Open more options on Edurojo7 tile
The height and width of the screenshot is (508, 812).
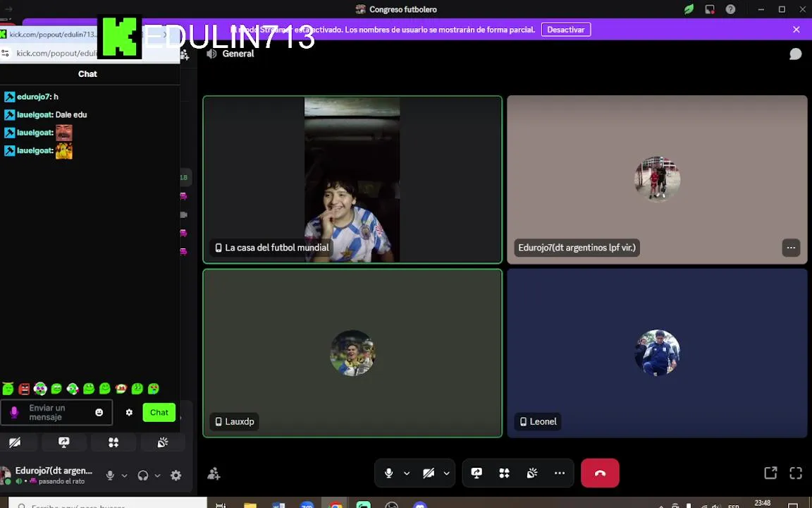(x=791, y=248)
